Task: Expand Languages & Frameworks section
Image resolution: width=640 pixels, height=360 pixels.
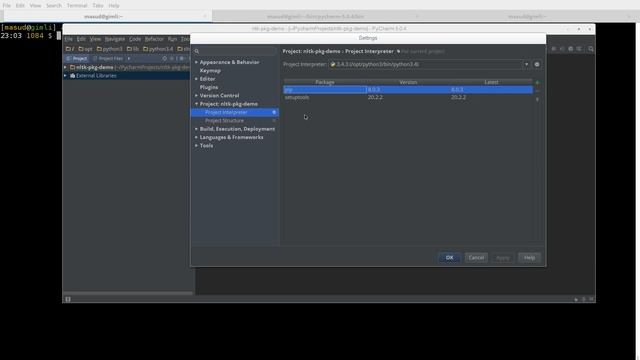Action: point(196,138)
